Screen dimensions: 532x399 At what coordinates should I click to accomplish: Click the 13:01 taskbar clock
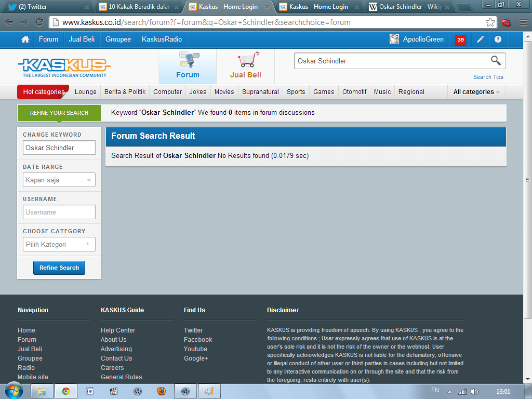pyautogui.click(x=503, y=392)
